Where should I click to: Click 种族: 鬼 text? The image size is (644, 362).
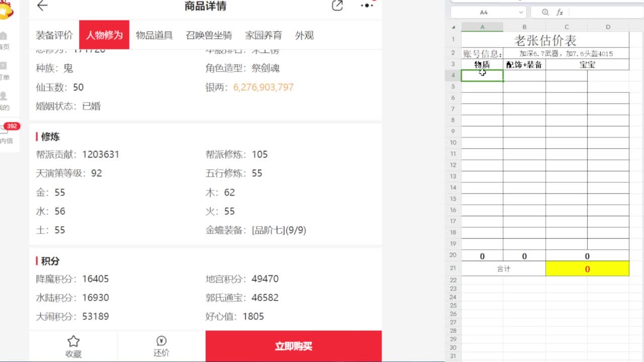point(54,68)
